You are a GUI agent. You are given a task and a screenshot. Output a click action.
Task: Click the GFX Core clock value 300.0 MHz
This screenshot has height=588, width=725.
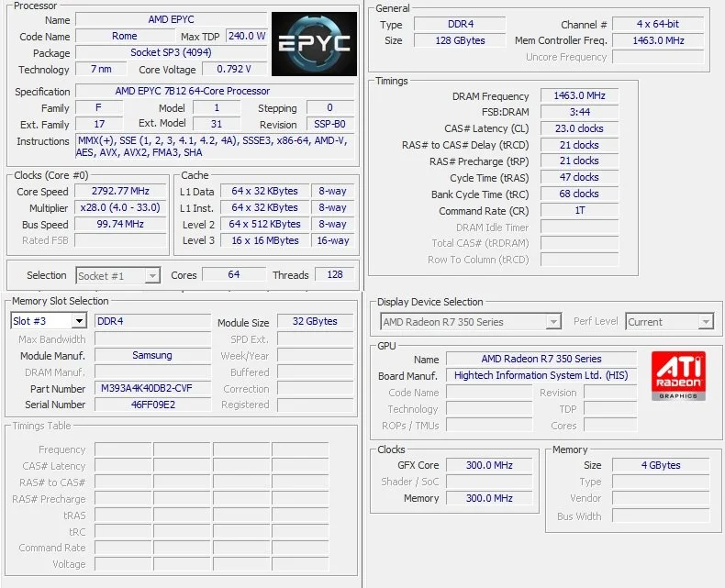coord(489,465)
